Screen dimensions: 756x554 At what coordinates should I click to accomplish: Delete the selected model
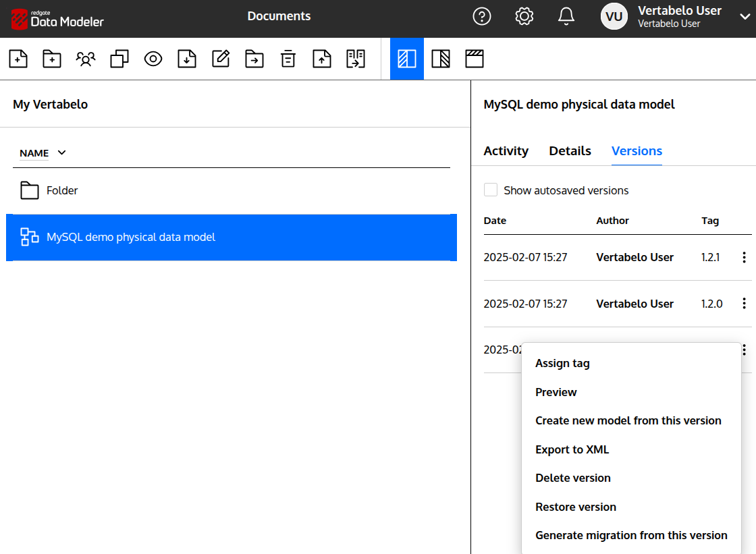(x=288, y=59)
